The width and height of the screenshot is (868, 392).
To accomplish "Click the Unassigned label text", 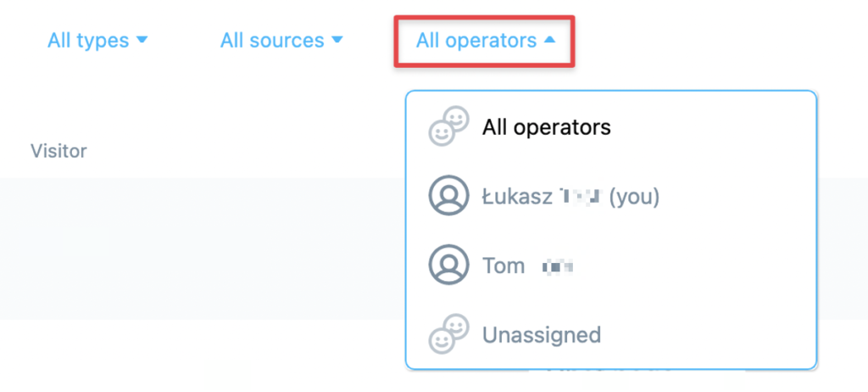I will (x=542, y=334).
